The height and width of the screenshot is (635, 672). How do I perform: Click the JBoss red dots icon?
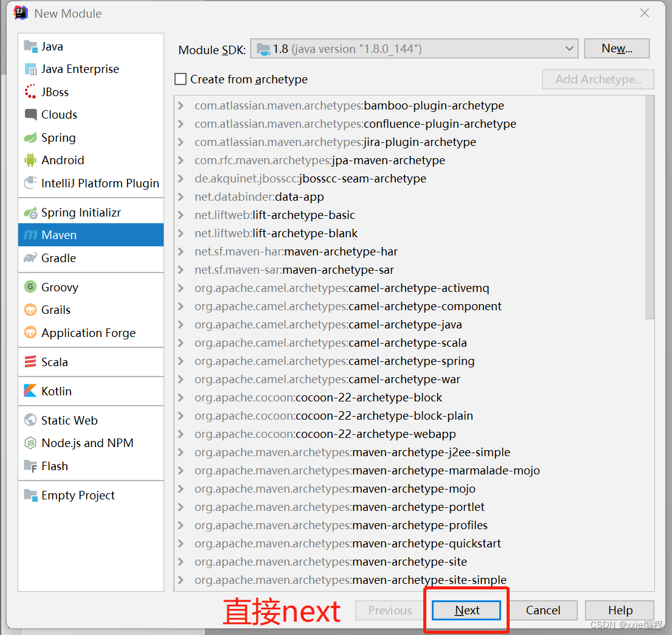tap(30, 92)
